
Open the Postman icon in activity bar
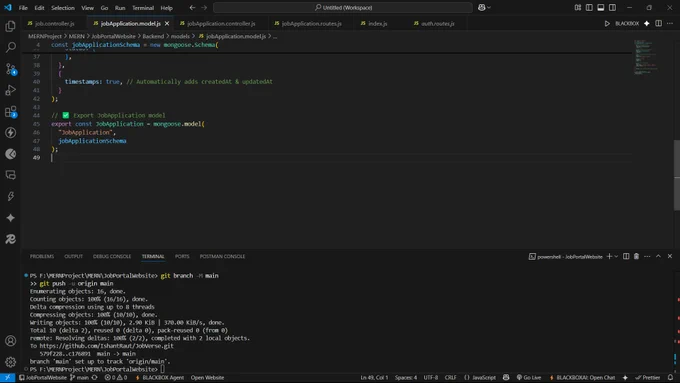[x=10, y=154]
